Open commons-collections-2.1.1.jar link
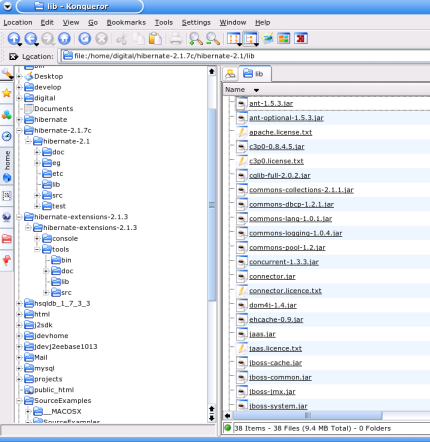The width and height of the screenshot is (430, 442). tap(301, 190)
